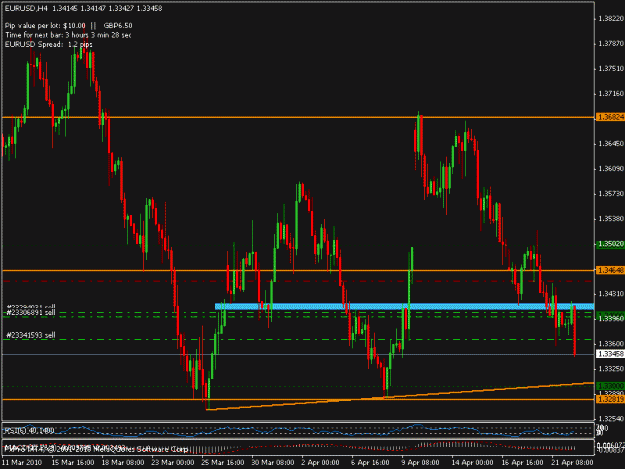
Task: Click the '11 Mar 2010' date label
Action: (22, 462)
